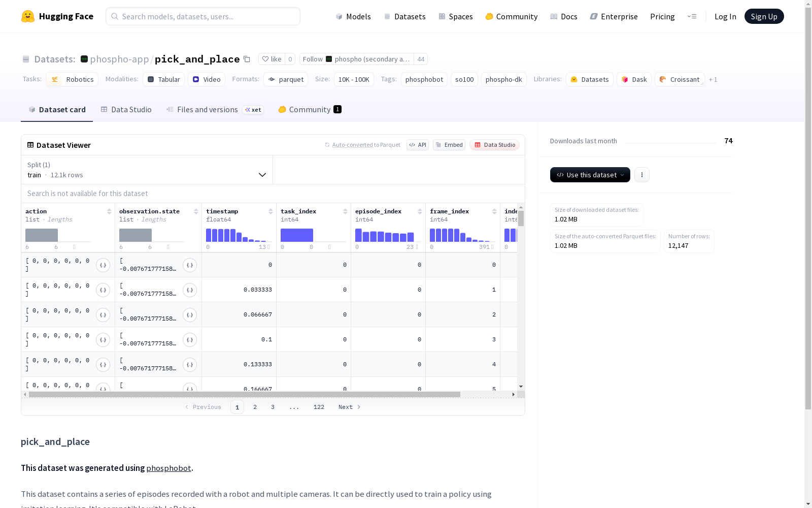Screen dimensions: 812x508
Task: Expand observation.state cell in timestamp 0.1 row
Action: click(x=190, y=340)
